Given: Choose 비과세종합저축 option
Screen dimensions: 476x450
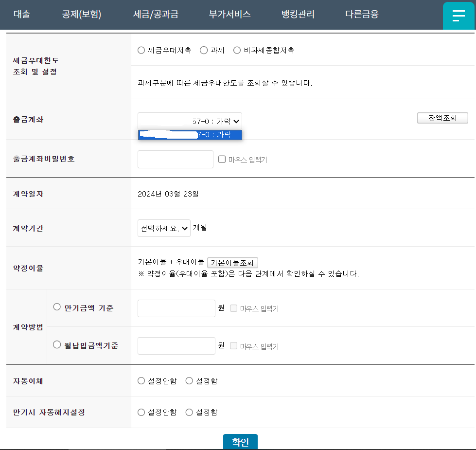Looking at the screenshot, I should click(x=237, y=50).
